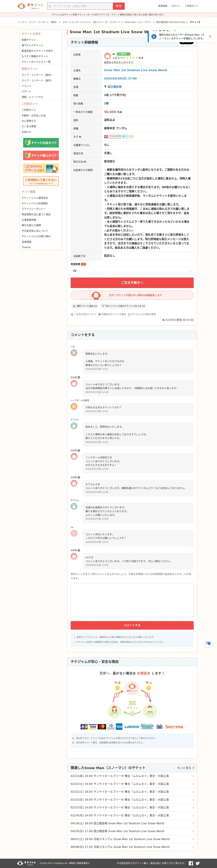
Task: Open the 希望枚数 quantity dropdown
Action: pyautogui.click(x=132, y=271)
